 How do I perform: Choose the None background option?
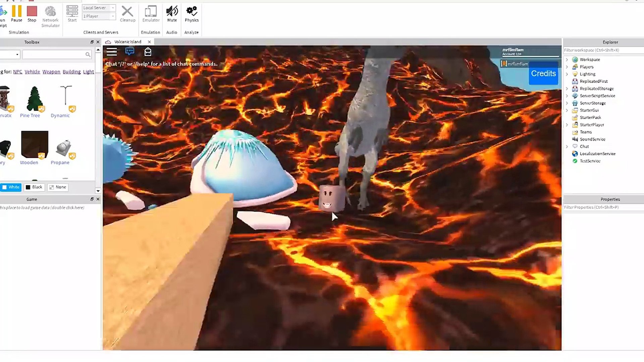tap(58, 187)
